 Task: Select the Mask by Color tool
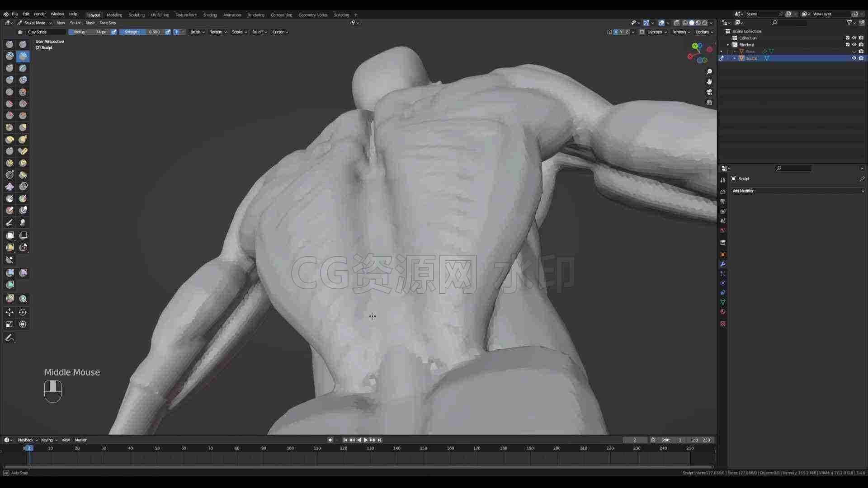click(23, 299)
